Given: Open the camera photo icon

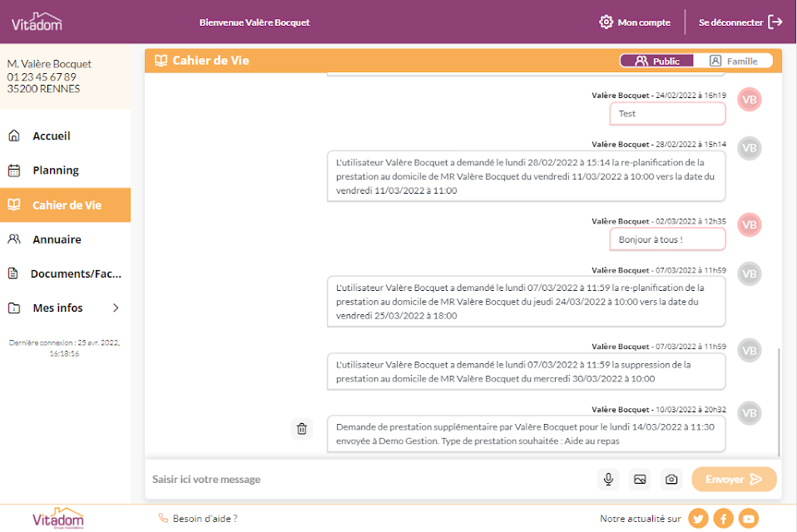Looking at the screenshot, I should coord(671,479).
